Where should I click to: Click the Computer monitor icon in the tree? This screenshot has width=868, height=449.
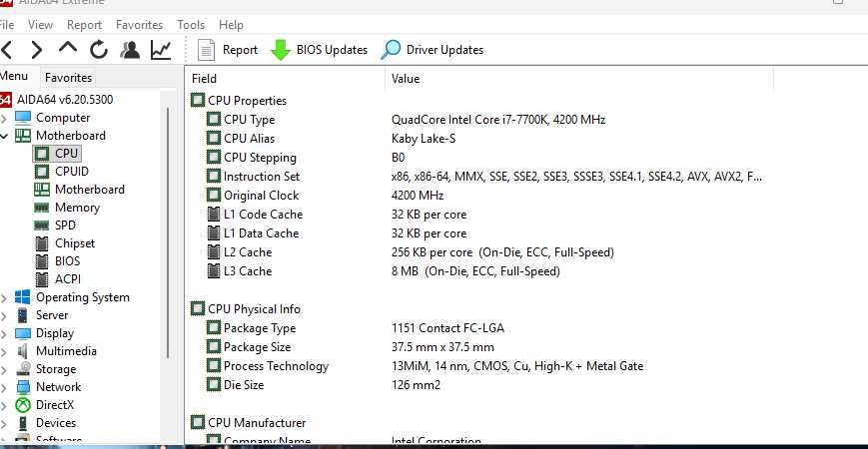[x=23, y=117]
